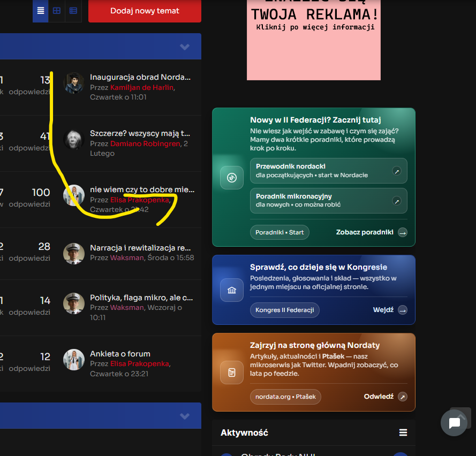Click the Kongres II Federacji pill

pos(284,310)
